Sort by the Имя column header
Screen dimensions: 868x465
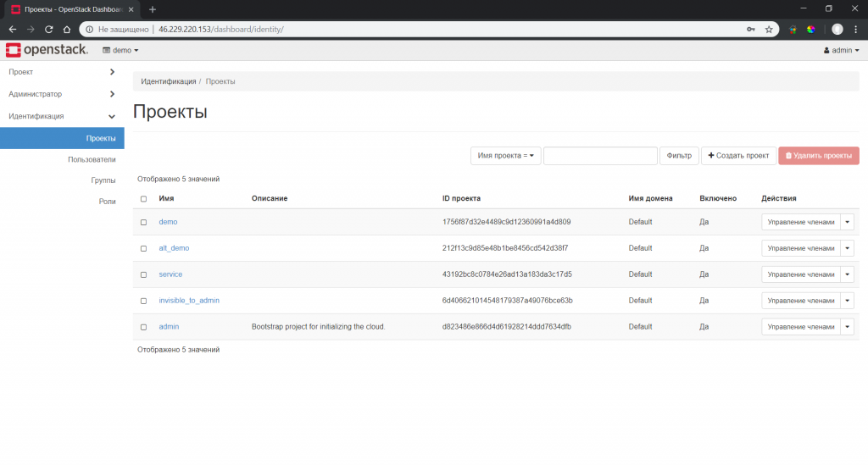tap(166, 198)
